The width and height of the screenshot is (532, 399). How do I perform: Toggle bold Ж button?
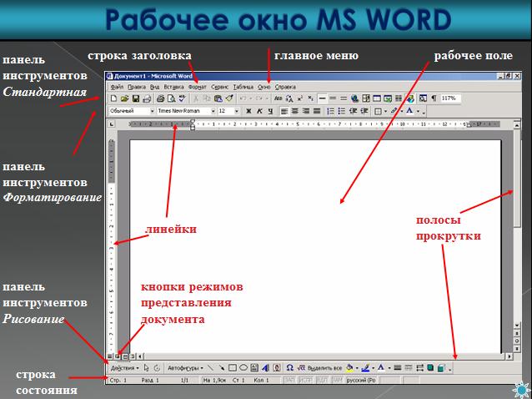[x=248, y=111]
